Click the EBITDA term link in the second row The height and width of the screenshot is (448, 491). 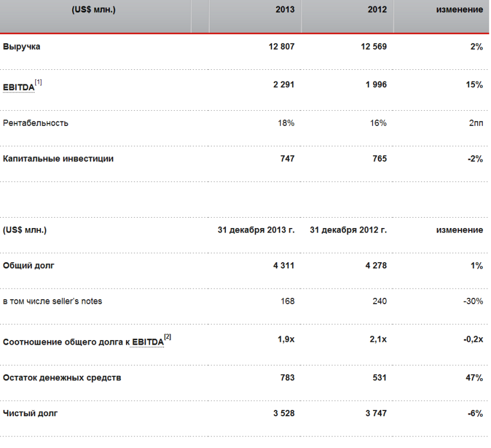tap(18, 87)
